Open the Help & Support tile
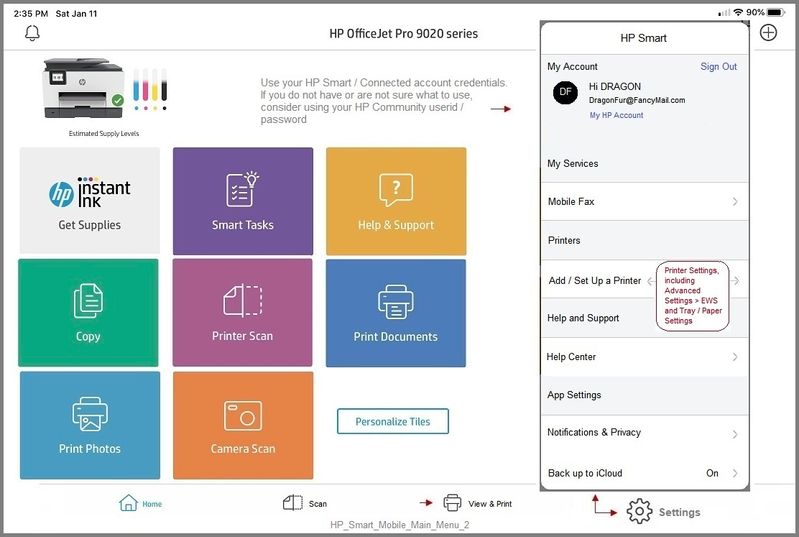 click(396, 201)
